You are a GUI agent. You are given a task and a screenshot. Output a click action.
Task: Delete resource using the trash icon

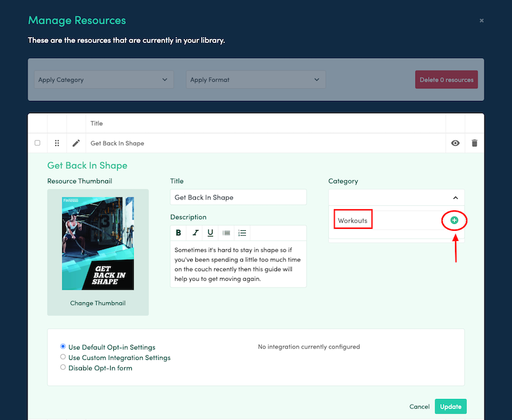tap(474, 143)
